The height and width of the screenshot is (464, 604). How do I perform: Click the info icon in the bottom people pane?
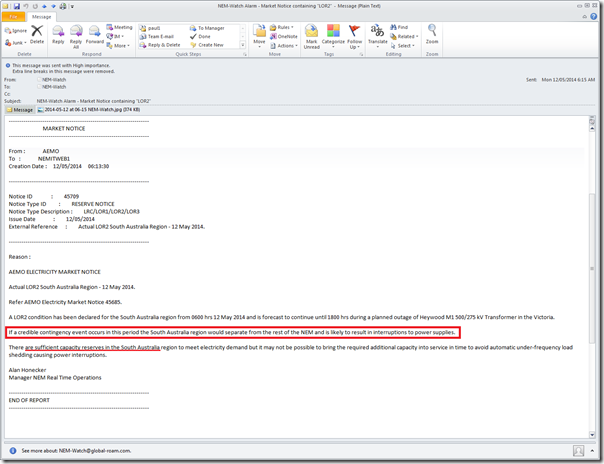[13, 451]
